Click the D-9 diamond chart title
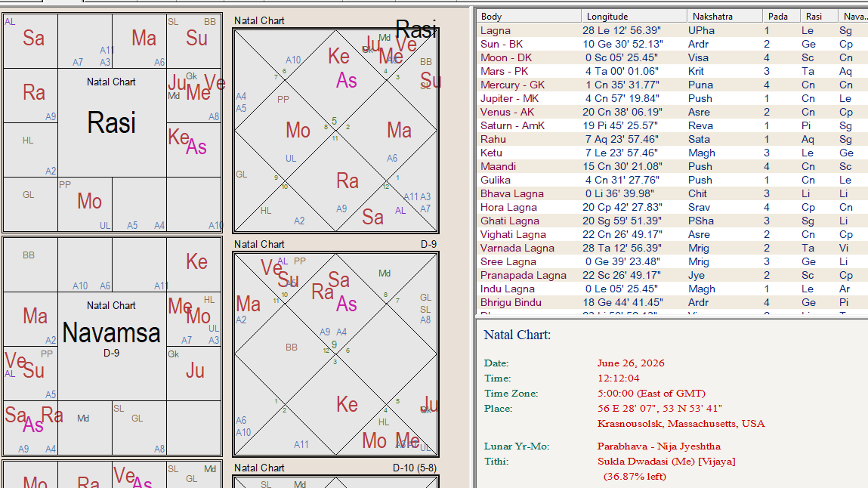 point(428,245)
